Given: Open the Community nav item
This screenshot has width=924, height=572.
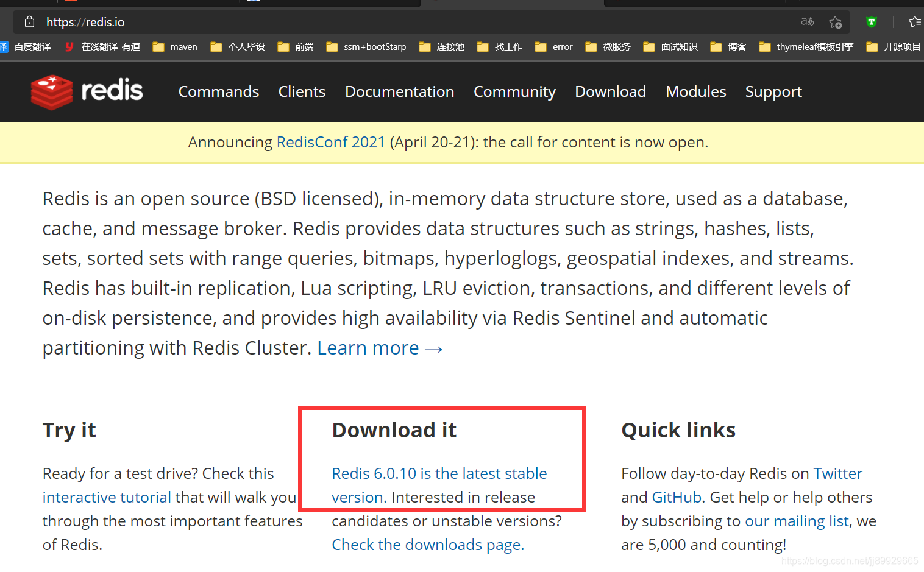Looking at the screenshot, I should pyautogui.click(x=515, y=92).
